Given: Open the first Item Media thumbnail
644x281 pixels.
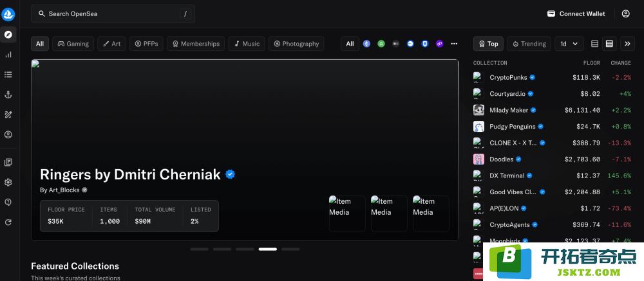Looking at the screenshot, I should point(347,213).
